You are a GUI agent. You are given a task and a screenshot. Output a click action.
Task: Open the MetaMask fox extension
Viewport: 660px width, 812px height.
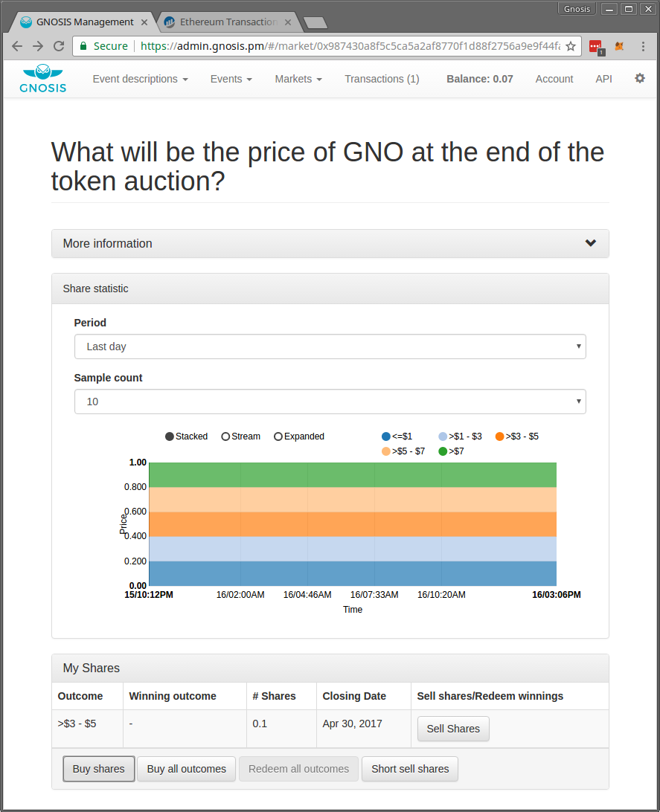619,46
